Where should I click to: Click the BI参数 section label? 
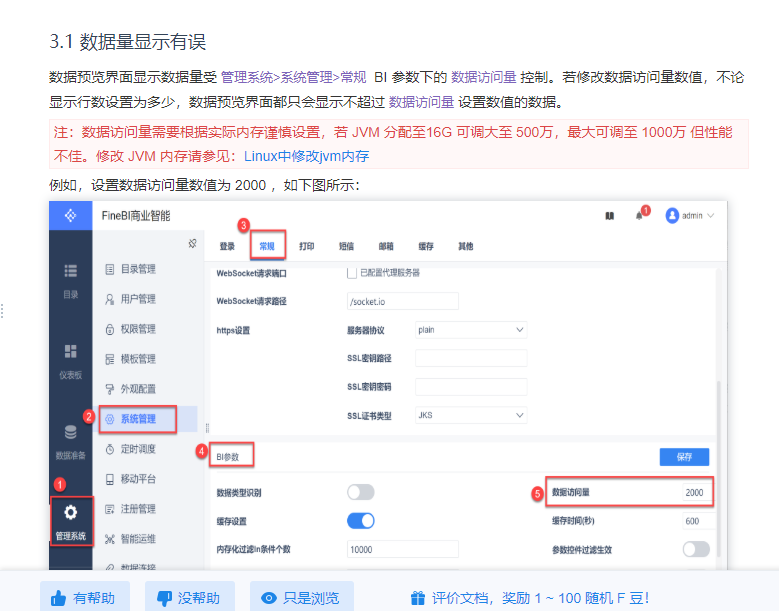pyautogui.click(x=228, y=457)
